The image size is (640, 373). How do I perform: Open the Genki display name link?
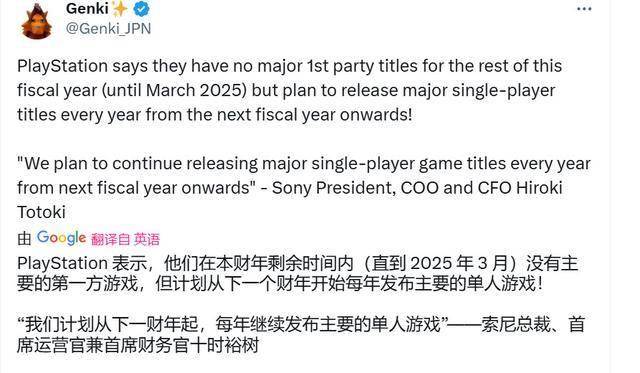[x=87, y=8]
